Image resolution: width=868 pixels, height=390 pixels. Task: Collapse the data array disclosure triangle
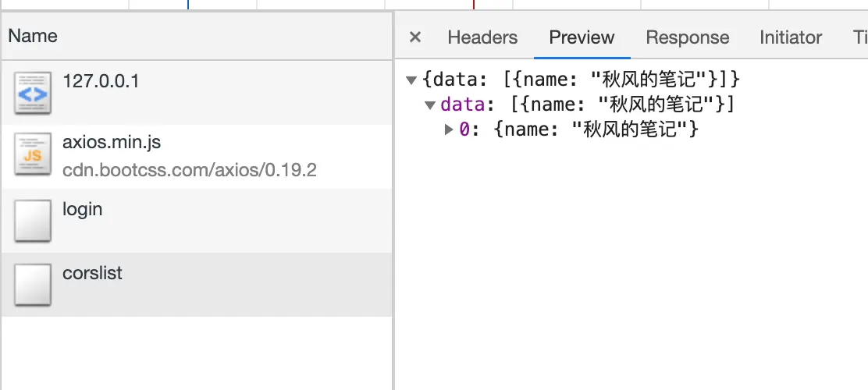pyautogui.click(x=430, y=105)
